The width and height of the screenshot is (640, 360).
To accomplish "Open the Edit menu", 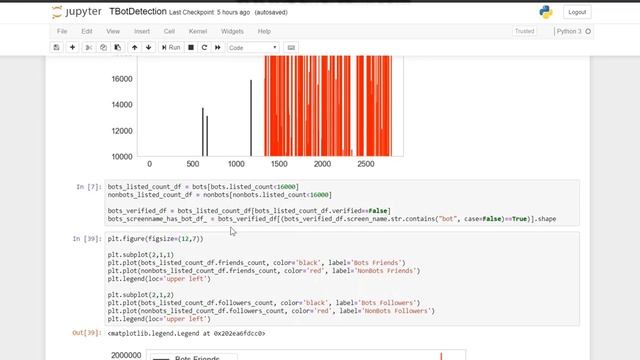I will (87, 31).
